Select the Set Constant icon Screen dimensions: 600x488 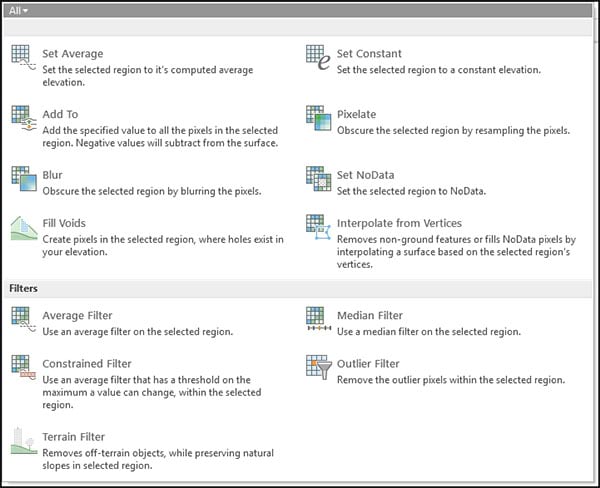click(317, 59)
